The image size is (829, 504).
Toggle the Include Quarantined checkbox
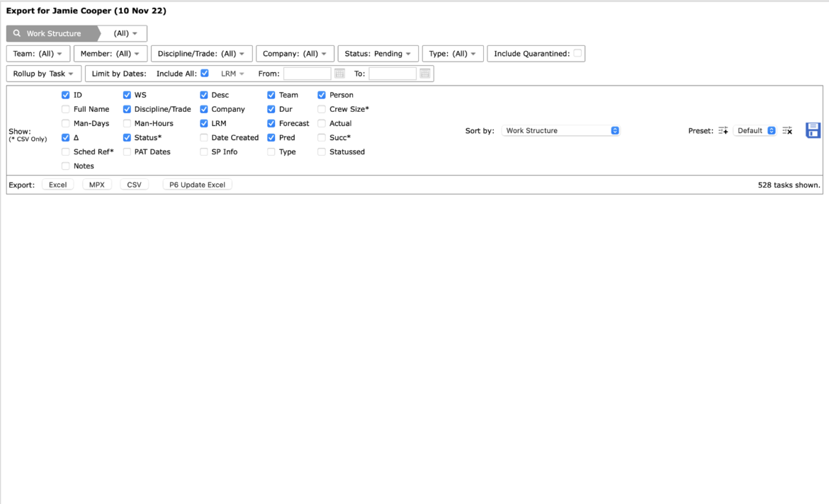[577, 53]
